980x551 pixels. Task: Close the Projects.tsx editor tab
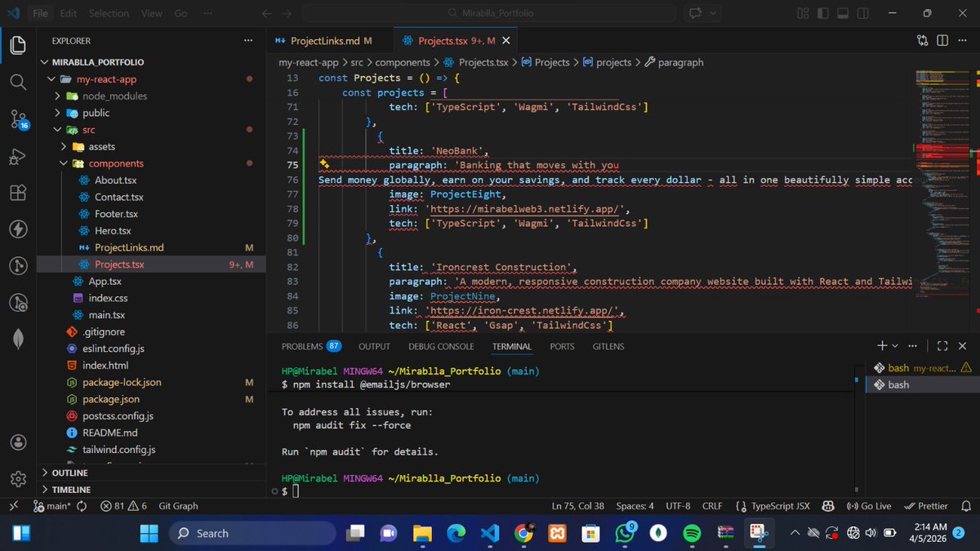click(x=506, y=40)
